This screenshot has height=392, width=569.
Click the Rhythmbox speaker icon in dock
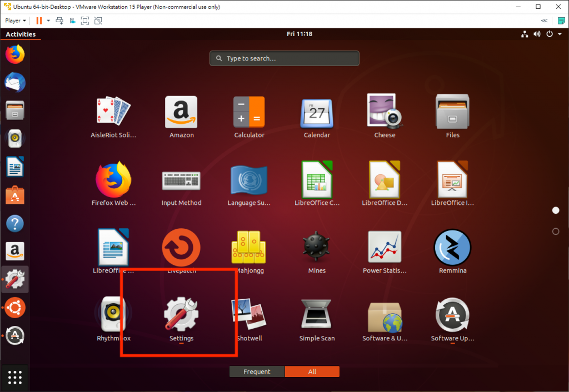tap(15, 138)
